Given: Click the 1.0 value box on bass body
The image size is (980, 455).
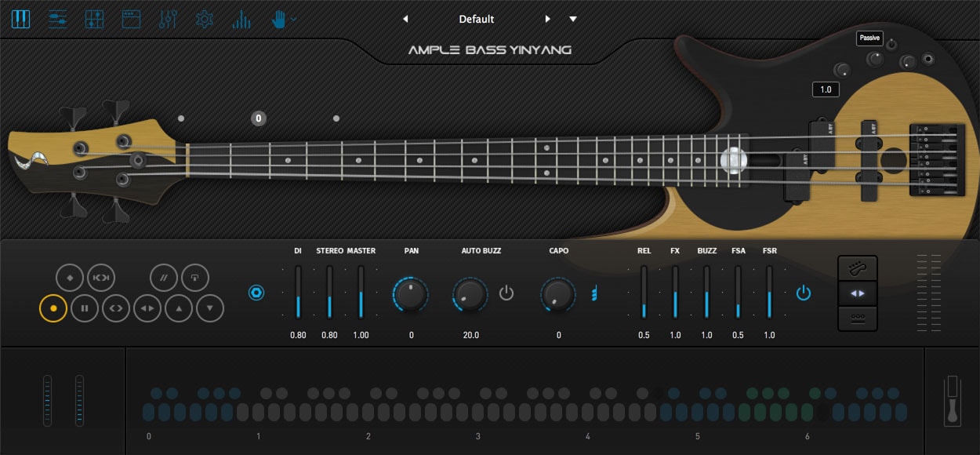Looking at the screenshot, I should pyautogui.click(x=826, y=89).
